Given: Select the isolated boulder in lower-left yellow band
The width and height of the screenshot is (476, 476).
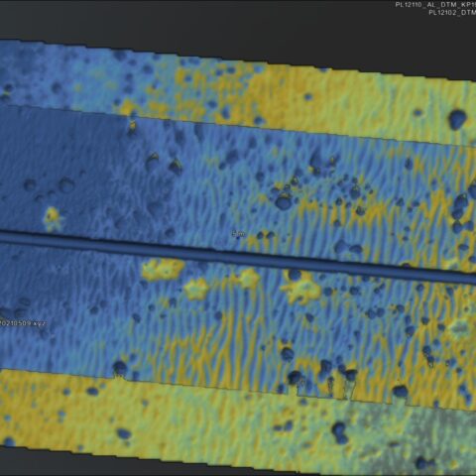Looking at the screenshot, I should click(x=123, y=433).
